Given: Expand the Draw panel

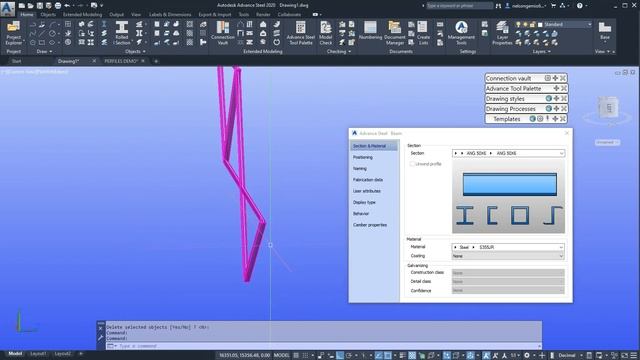Looking at the screenshot, I should 44,51.
